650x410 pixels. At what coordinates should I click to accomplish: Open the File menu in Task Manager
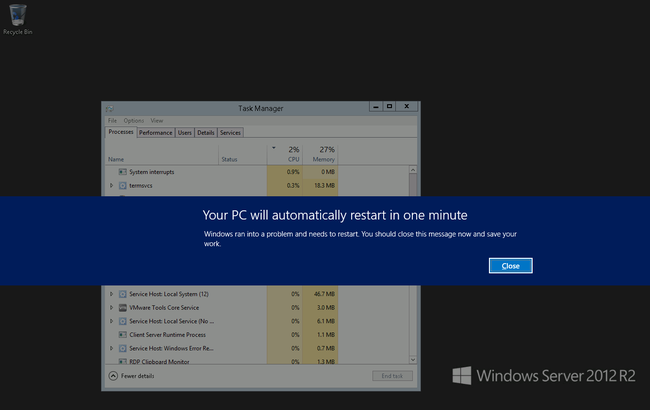[x=112, y=121]
